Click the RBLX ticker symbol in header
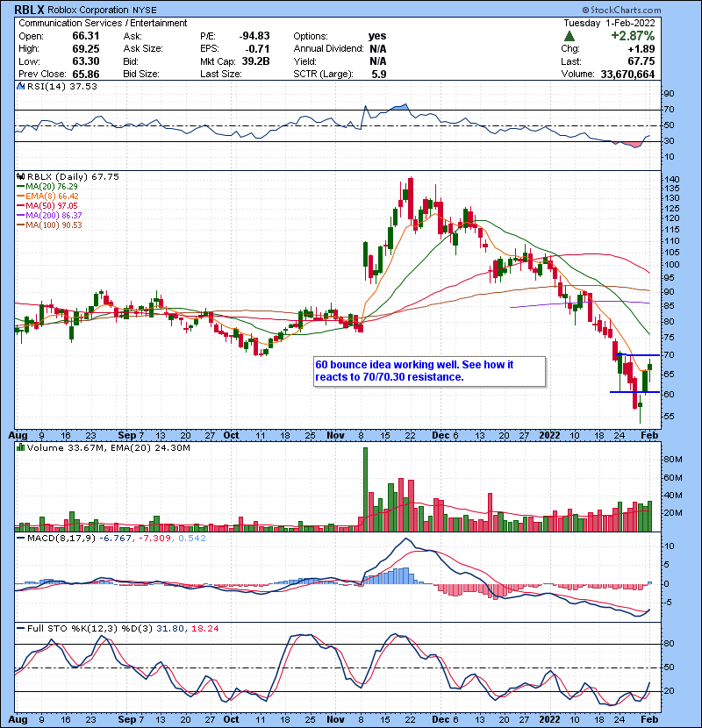 [30, 10]
